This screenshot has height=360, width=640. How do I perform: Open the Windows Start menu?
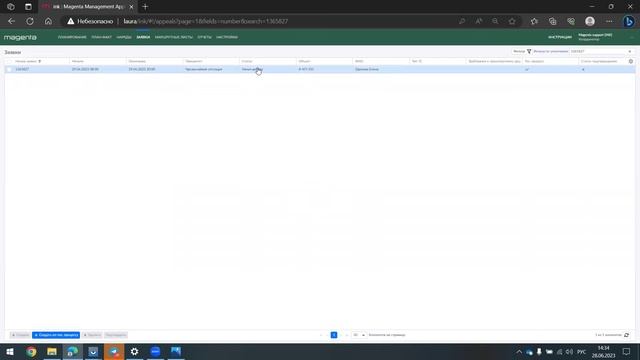pos(10,351)
